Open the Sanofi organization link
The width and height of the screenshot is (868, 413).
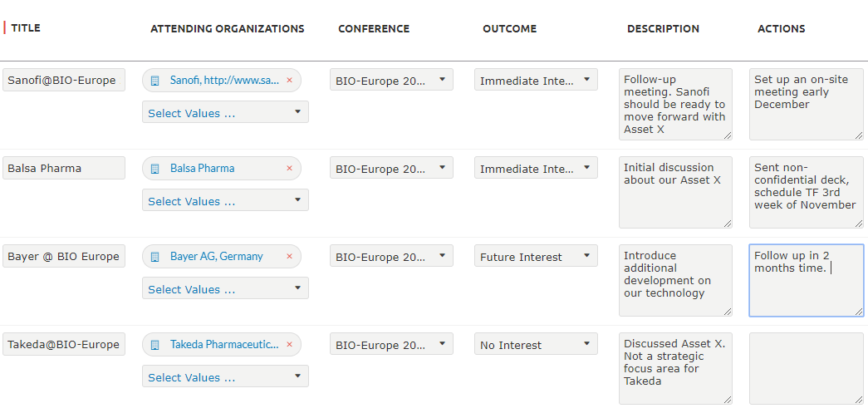click(x=225, y=81)
